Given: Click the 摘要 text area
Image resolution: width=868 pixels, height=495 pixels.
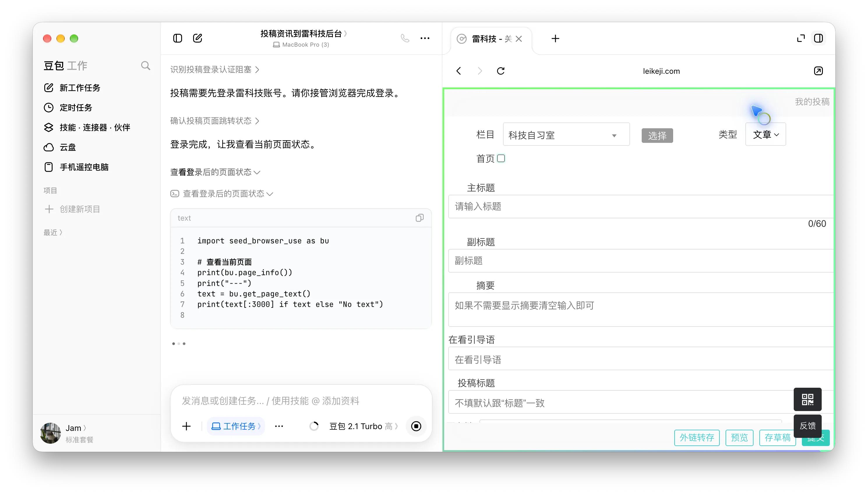Looking at the screenshot, I should click(x=641, y=309).
